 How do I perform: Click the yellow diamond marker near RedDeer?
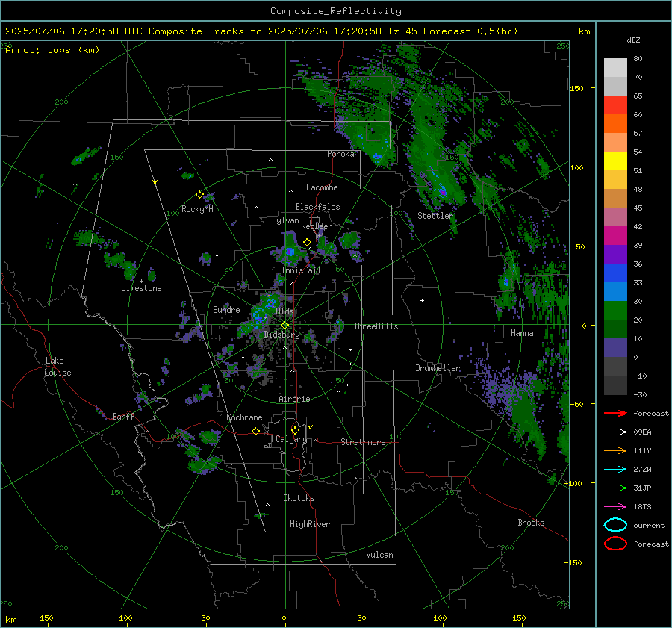click(307, 243)
